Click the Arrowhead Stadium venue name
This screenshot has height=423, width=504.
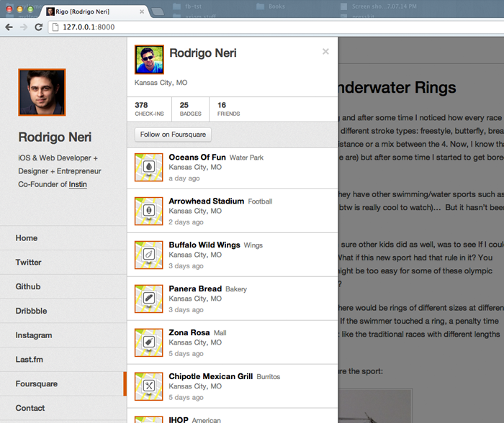207,201
